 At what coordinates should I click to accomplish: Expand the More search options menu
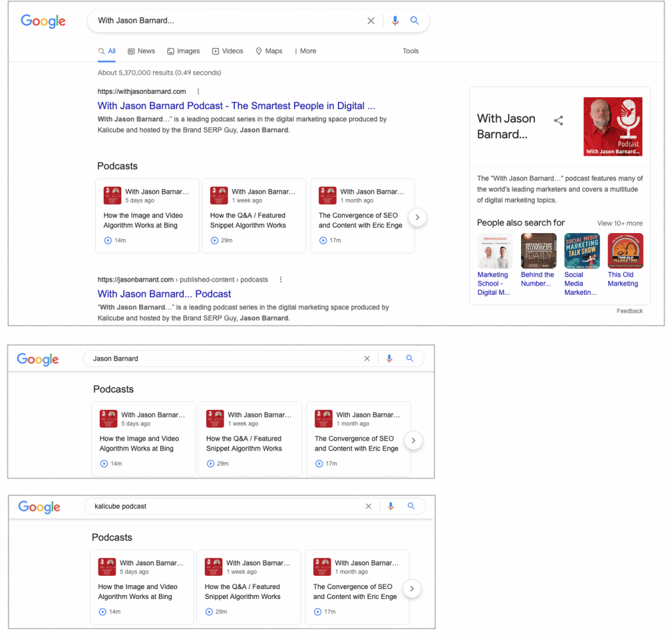tap(305, 51)
